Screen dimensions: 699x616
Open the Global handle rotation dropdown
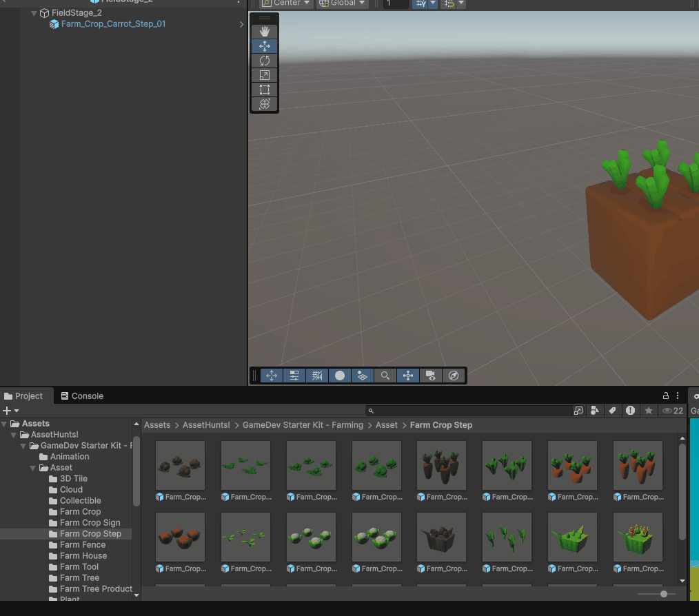[343, 3]
